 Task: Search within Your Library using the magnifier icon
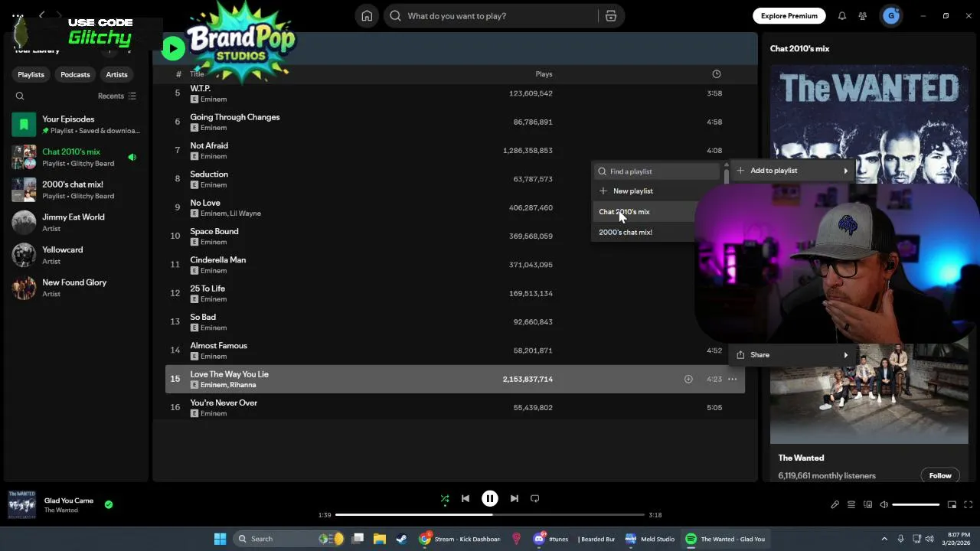point(20,96)
